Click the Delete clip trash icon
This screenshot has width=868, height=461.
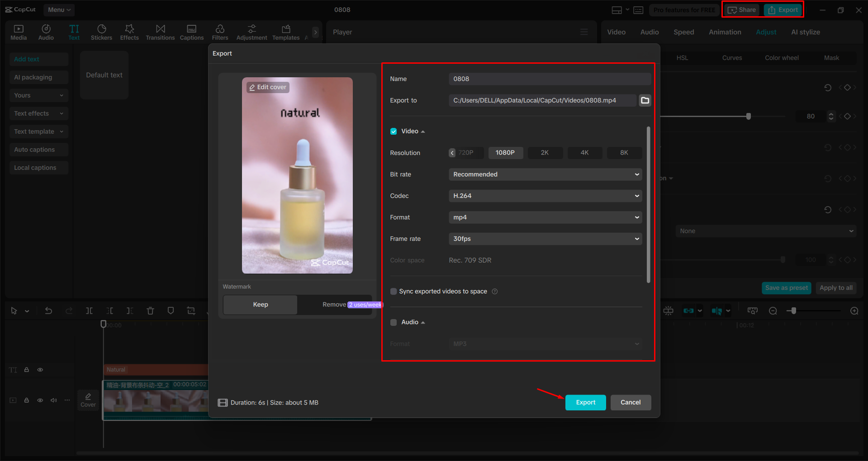point(150,311)
